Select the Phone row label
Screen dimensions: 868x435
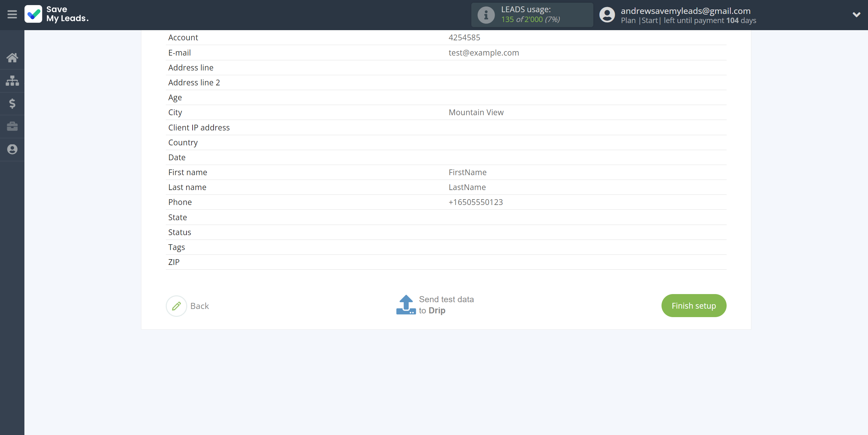[180, 202]
